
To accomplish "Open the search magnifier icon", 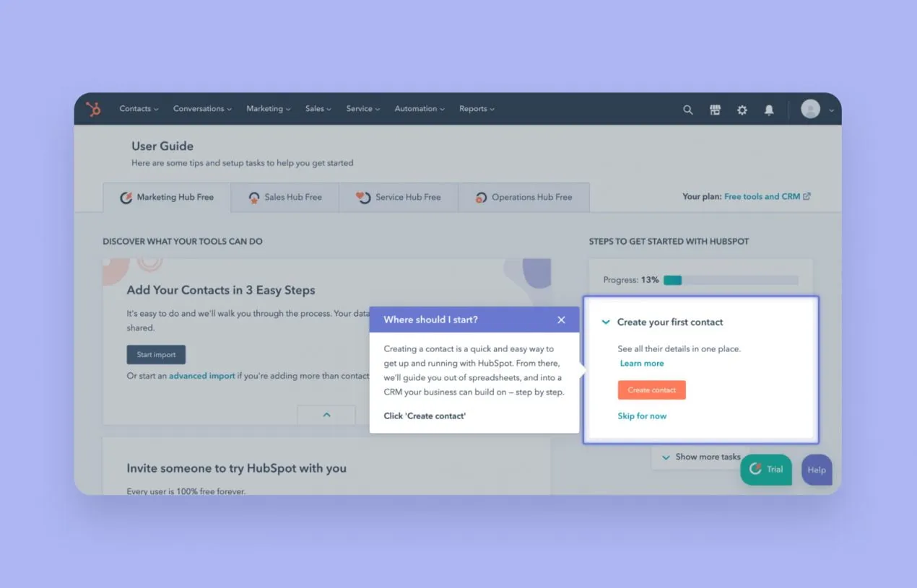I will 688,110.
